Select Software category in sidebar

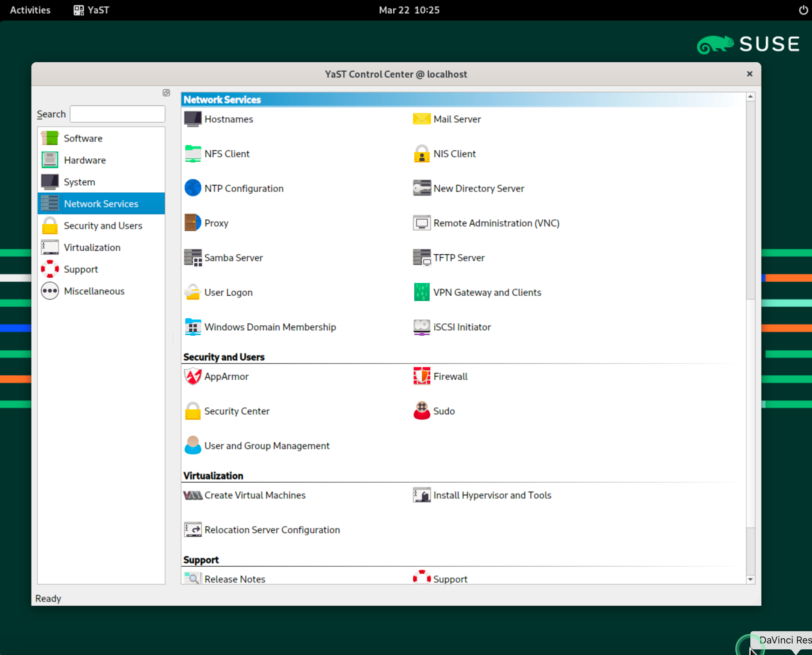(101, 138)
